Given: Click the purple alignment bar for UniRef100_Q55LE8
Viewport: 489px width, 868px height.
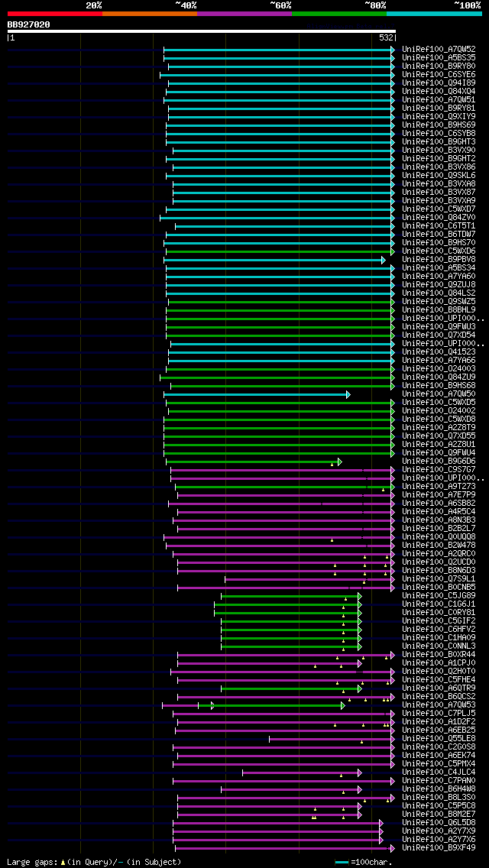Looking at the screenshot, I should click(x=332, y=739).
